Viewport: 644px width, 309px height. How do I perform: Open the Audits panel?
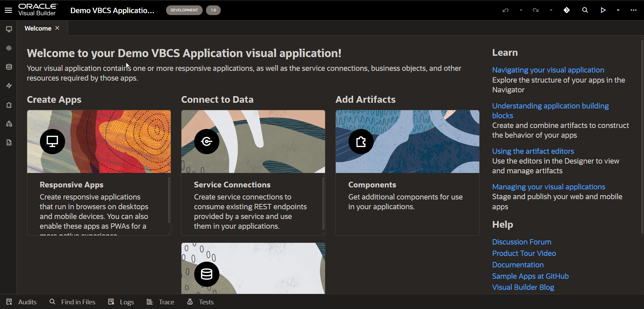point(21,302)
